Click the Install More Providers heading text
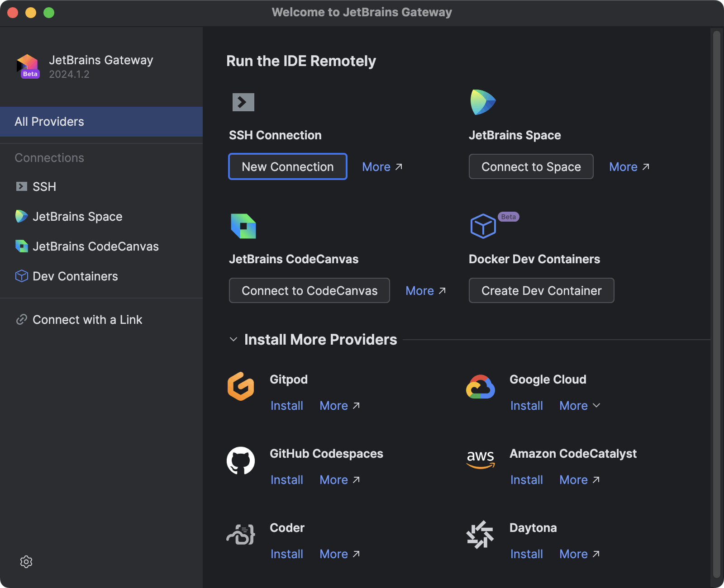 tap(321, 340)
